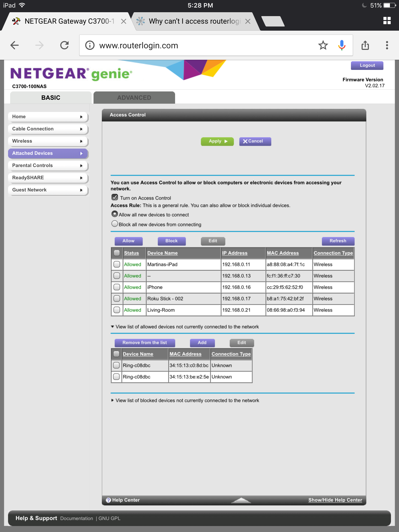This screenshot has height=532, width=399.
Task: Check the checkbox for device 192.168.0.13
Action: click(117, 276)
